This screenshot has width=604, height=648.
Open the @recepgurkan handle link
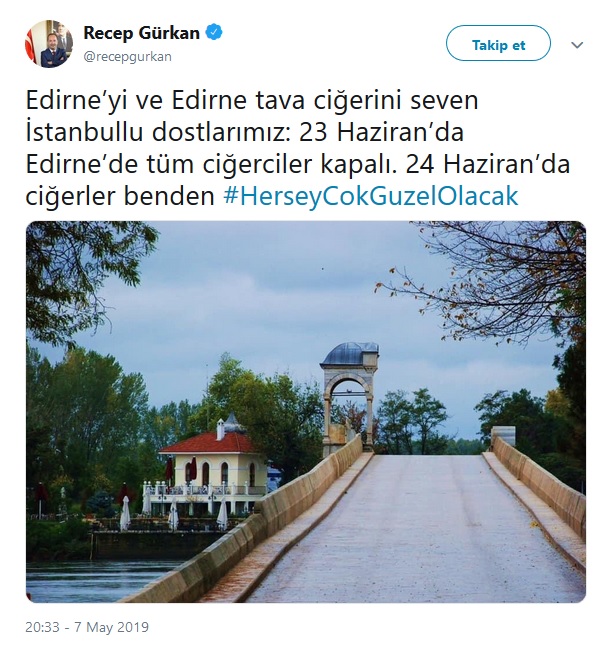[128, 56]
